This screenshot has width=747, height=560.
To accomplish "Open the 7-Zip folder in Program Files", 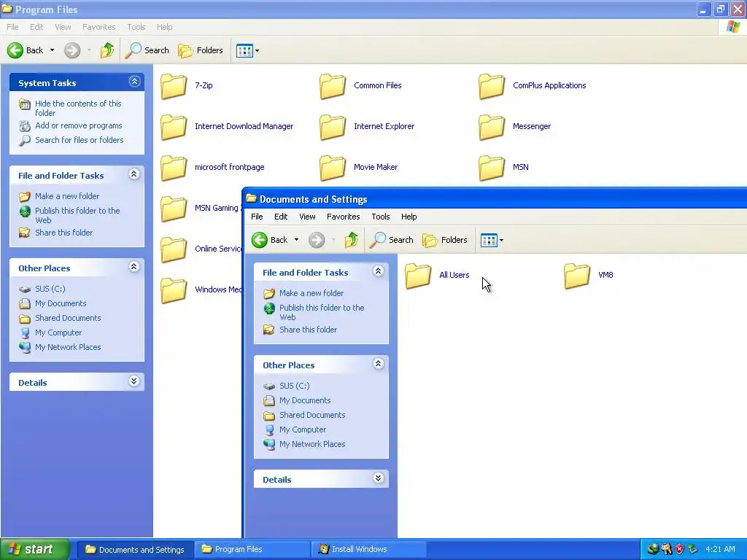I will pyautogui.click(x=186, y=86).
